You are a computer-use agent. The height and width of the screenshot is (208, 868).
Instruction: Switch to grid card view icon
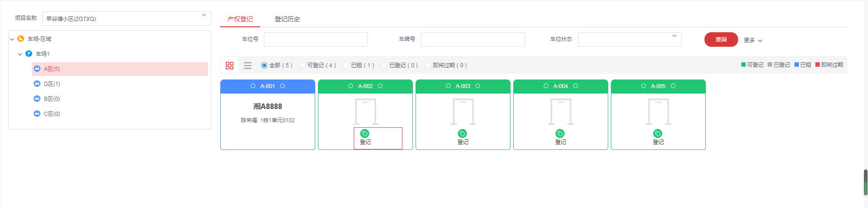coord(229,65)
